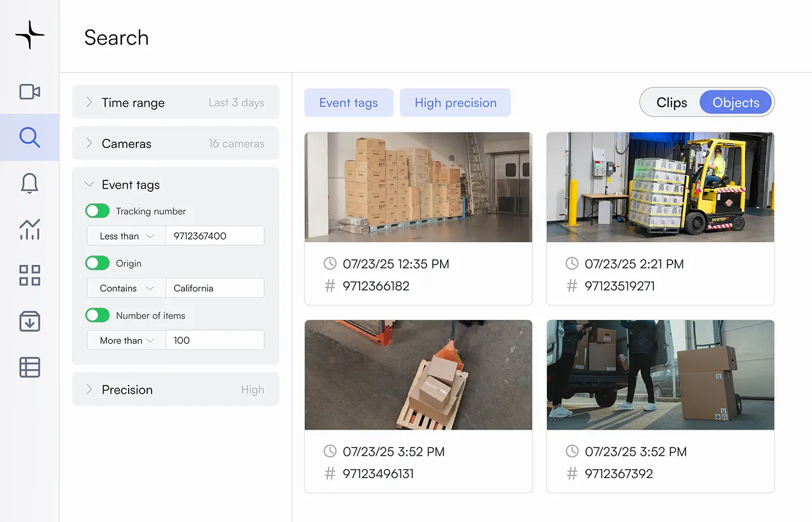Open the analytics chart icon
Image resolution: width=812 pixels, height=522 pixels.
pyautogui.click(x=30, y=229)
